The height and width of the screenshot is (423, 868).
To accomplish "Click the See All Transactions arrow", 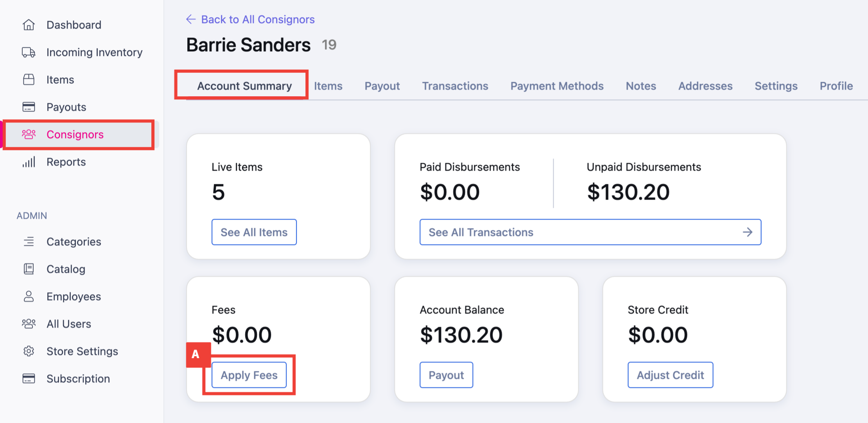I will click(x=747, y=232).
